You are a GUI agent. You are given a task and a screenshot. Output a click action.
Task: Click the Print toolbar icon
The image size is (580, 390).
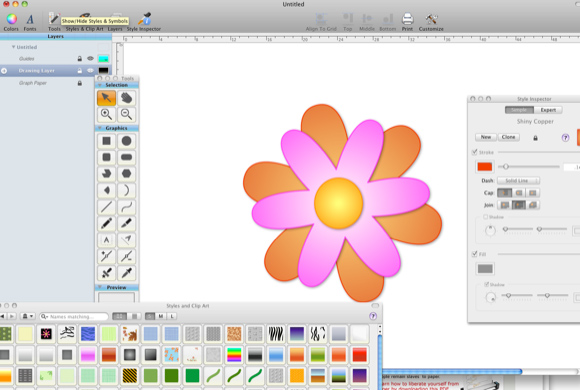tap(407, 22)
